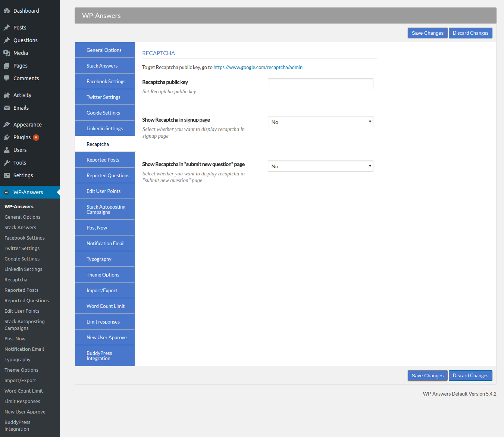Click the WP-Answers logo icon in the admin menu
The width and height of the screenshot is (504, 437).
click(7, 192)
